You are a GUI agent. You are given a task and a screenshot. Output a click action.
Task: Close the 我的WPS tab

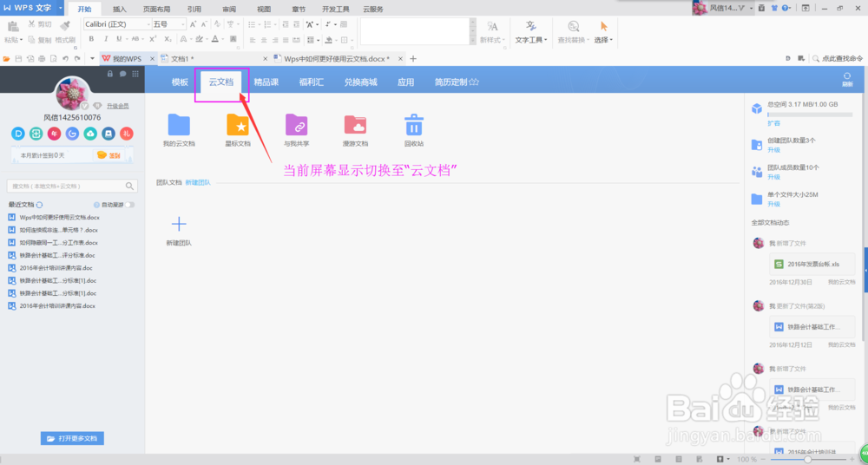pos(151,59)
